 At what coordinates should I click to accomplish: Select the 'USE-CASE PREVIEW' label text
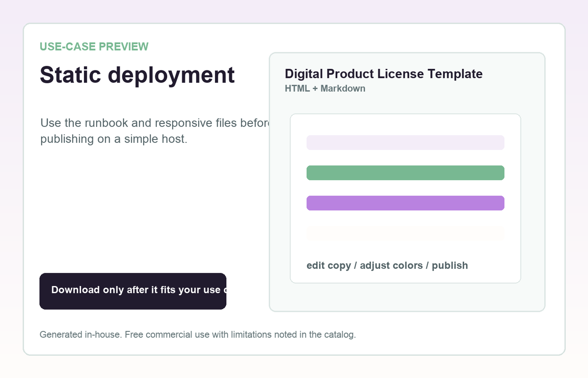click(94, 47)
